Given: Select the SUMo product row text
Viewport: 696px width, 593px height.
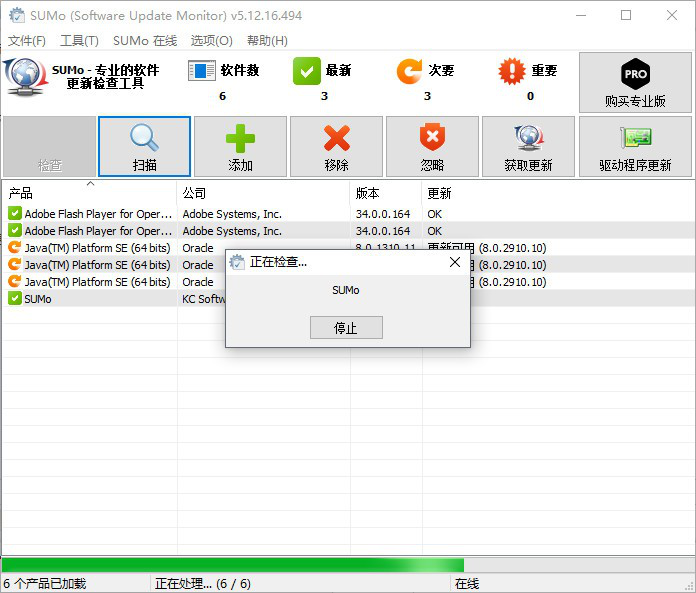Looking at the screenshot, I should (x=38, y=299).
